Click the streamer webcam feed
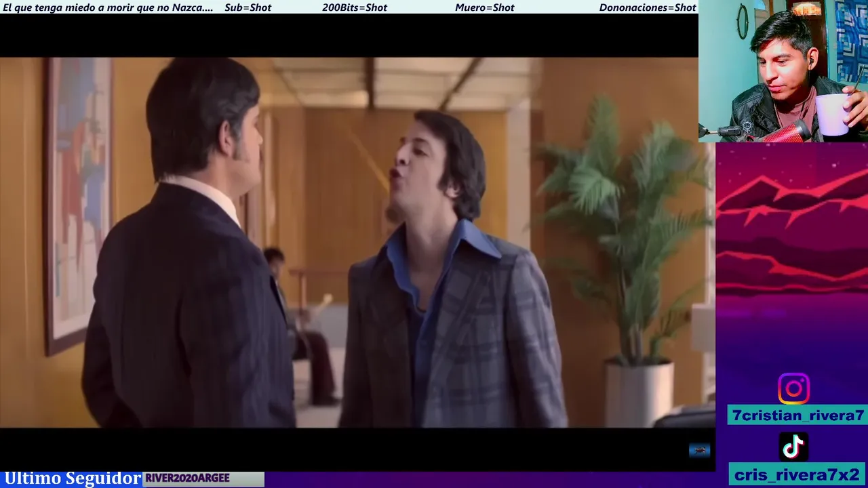868x488 pixels. pos(783,70)
